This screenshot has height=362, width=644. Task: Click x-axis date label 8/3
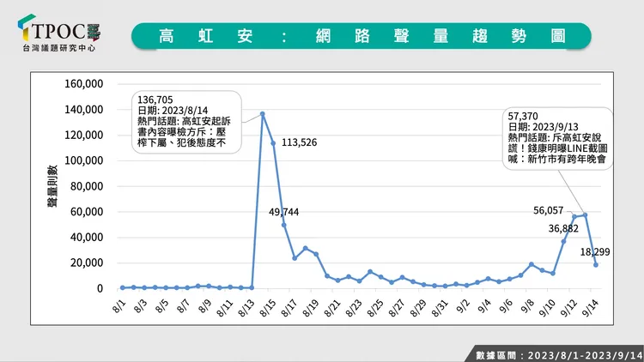click(x=140, y=306)
